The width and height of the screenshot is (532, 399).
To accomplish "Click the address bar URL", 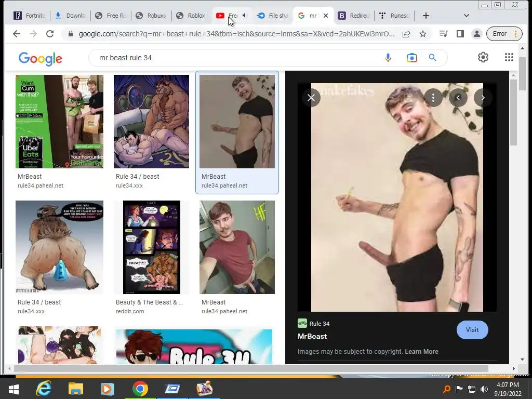I will 236,34.
